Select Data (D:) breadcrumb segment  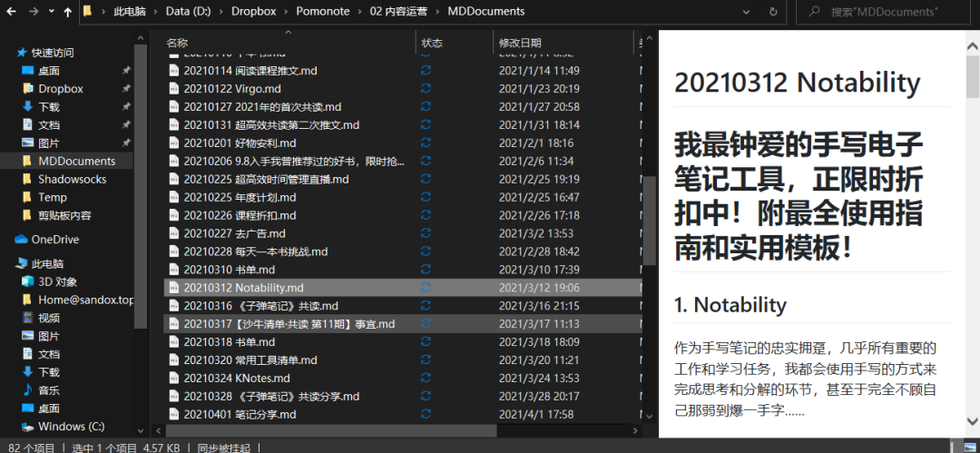[188, 11]
